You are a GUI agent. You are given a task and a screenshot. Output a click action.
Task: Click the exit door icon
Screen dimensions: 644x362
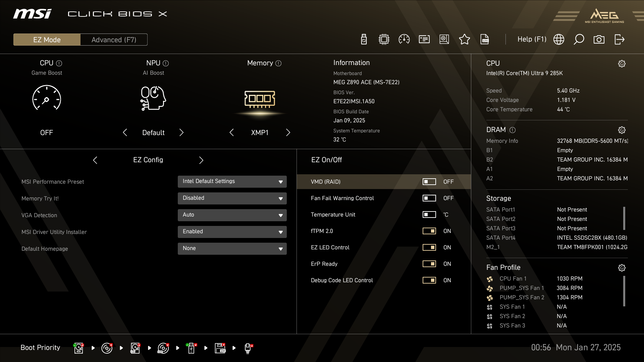pyautogui.click(x=619, y=40)
